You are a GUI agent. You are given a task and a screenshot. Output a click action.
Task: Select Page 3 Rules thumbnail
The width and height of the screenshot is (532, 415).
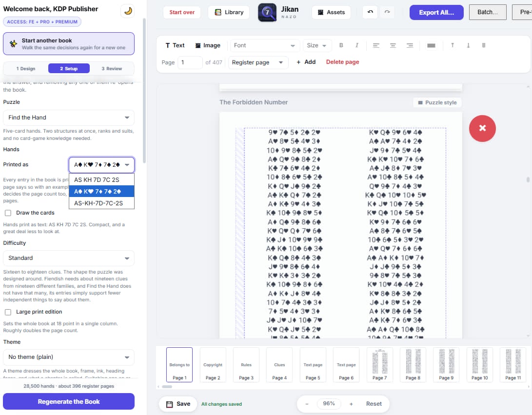coord(246,365)
